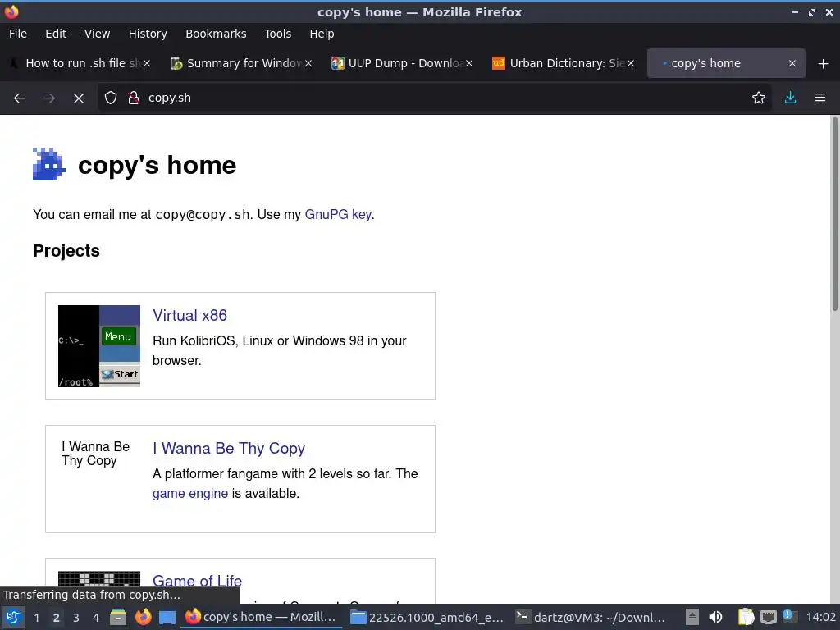Viewport: 840px width, 630px height.
Task: Close the copy's home tab
Action: [x=792, y=64]
